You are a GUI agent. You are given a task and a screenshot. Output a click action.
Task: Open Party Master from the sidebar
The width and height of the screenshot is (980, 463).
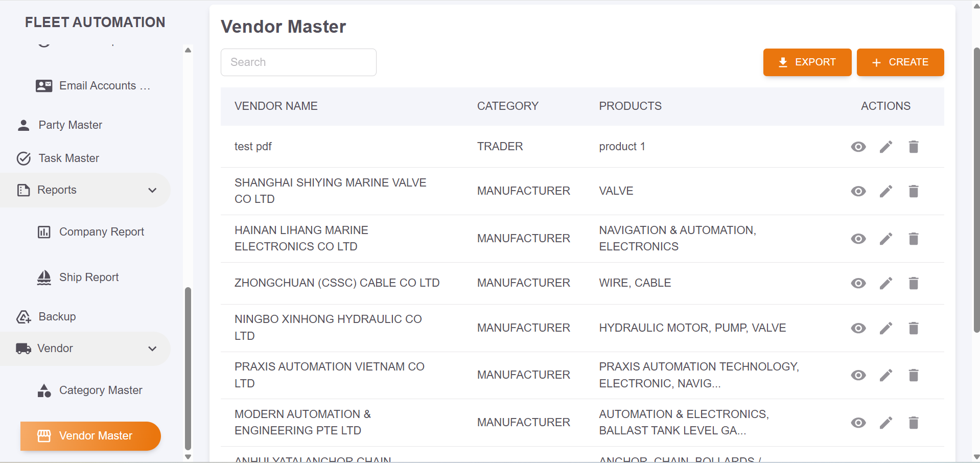[70, 125]
